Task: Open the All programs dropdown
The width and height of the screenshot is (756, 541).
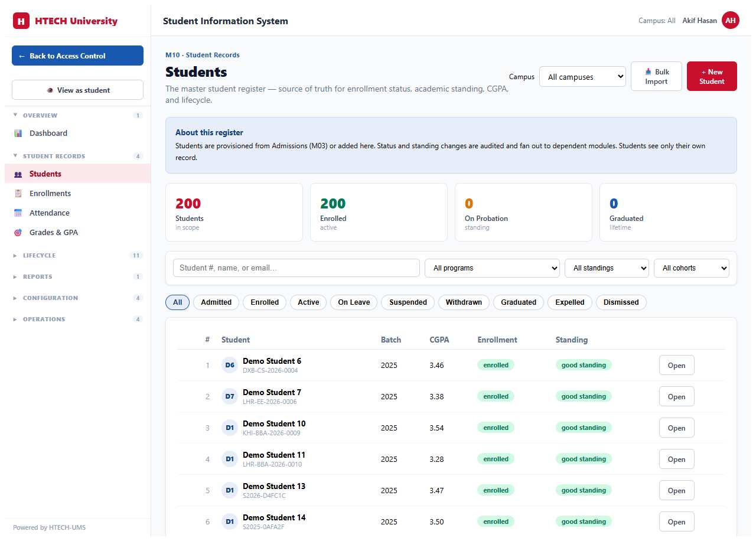Action: 492,268
